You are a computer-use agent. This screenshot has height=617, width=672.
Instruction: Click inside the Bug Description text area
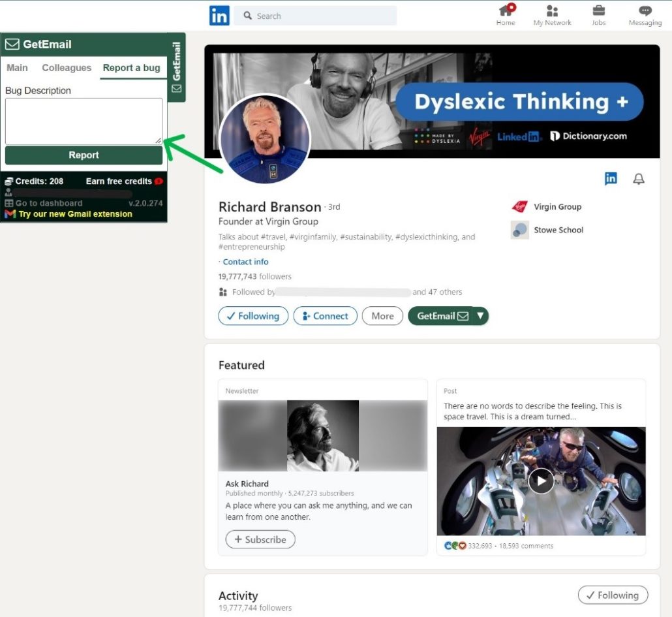(x=84, y=121)
